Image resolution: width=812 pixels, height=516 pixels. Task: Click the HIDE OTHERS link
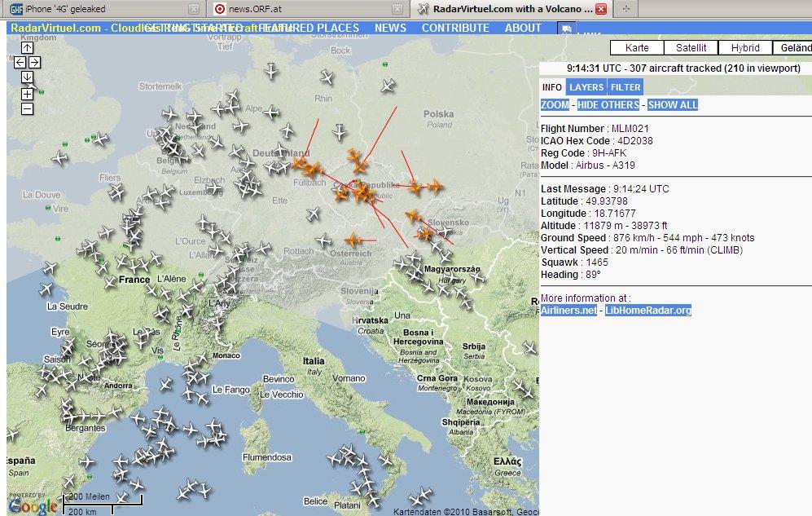coord(608,105)
